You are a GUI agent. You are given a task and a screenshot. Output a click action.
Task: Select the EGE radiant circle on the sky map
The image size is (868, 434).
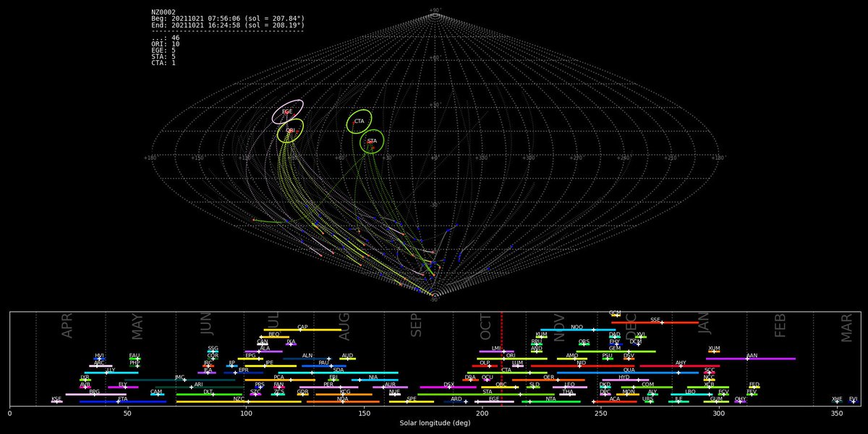(x=287, y=111)
